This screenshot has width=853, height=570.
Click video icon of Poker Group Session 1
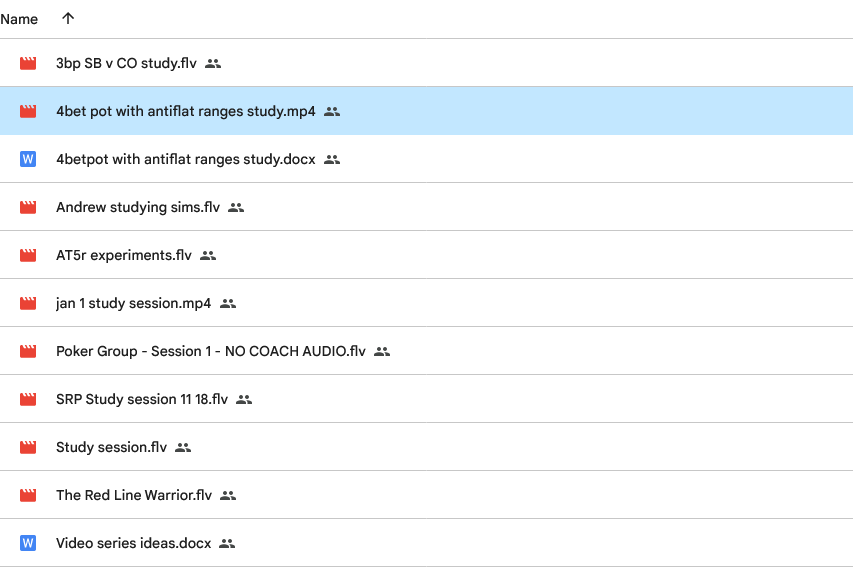pos(28,352)
